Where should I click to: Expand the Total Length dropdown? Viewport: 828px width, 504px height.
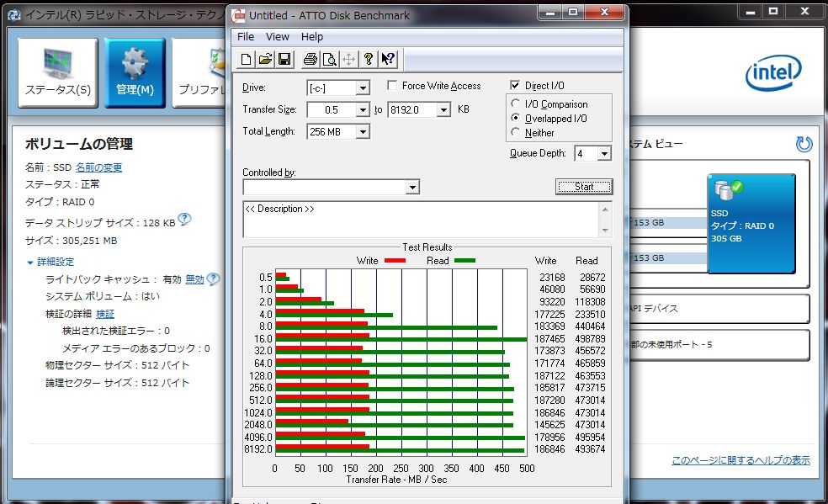pyautogui.click(x=363, y=132)
